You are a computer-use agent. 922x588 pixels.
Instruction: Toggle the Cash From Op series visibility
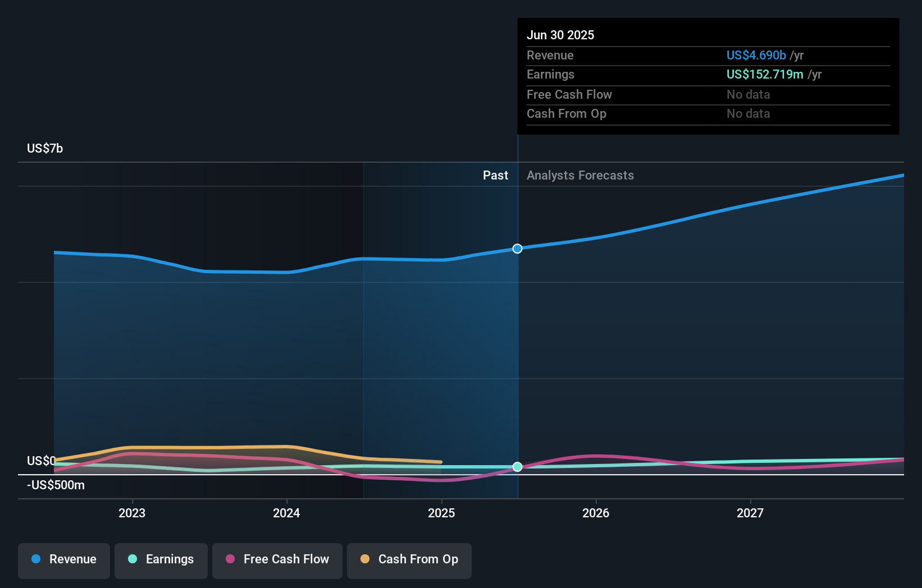pos(409,561)
